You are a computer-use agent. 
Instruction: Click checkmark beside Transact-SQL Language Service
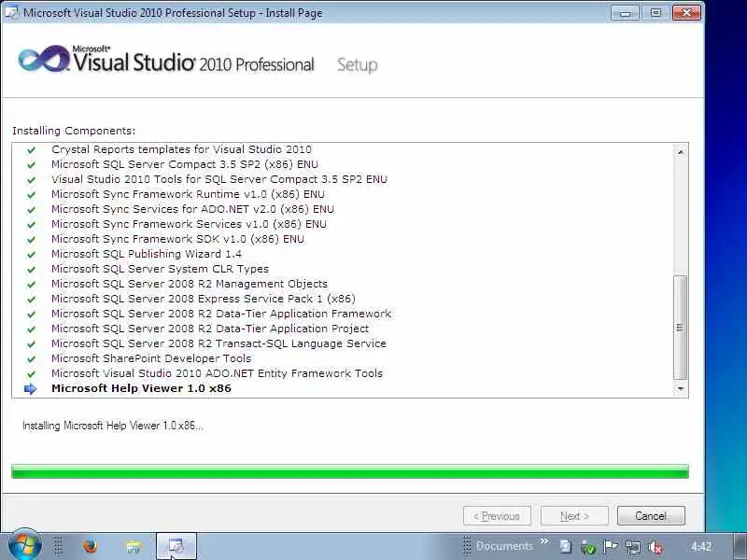31,343
